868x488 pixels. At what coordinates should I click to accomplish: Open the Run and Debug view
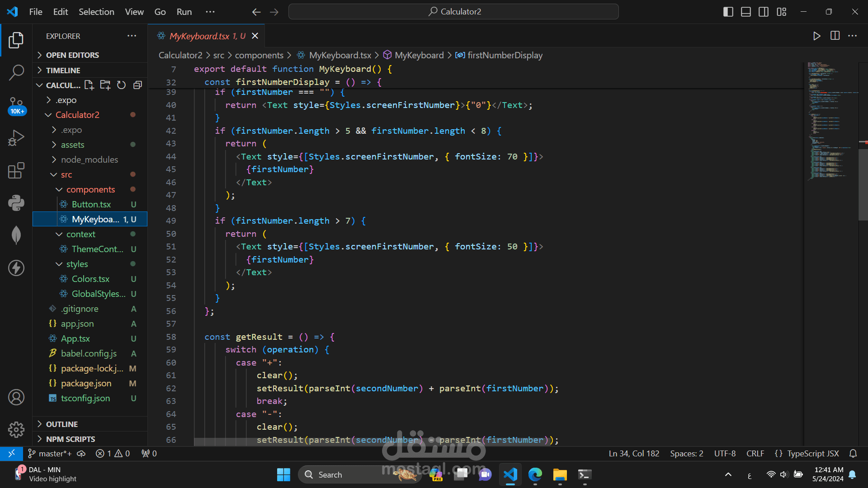pos(16,138)
